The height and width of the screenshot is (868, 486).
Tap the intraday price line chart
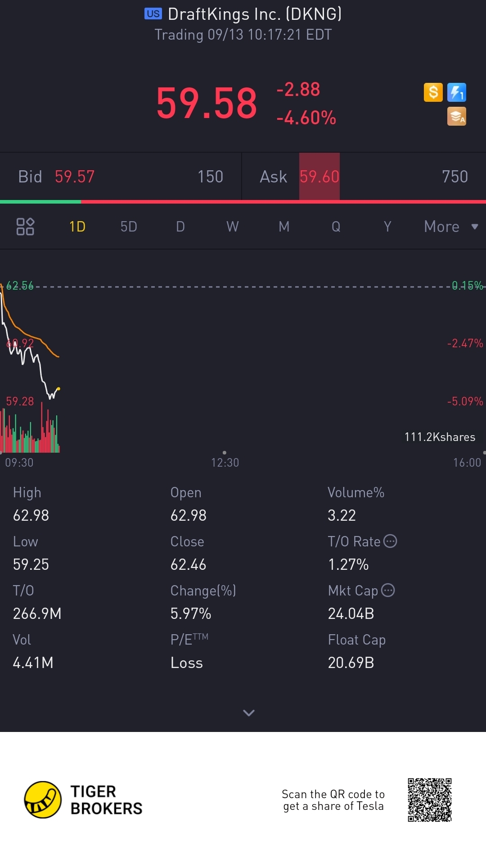coord(31,341)
